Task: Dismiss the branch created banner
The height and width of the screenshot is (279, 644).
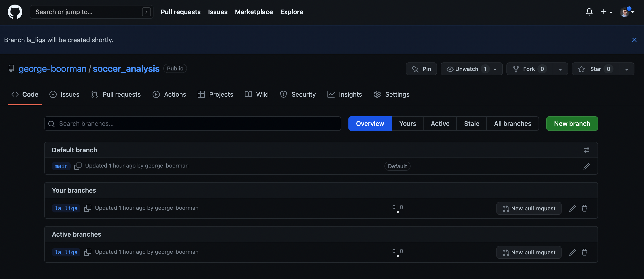Action: (634, 40)
